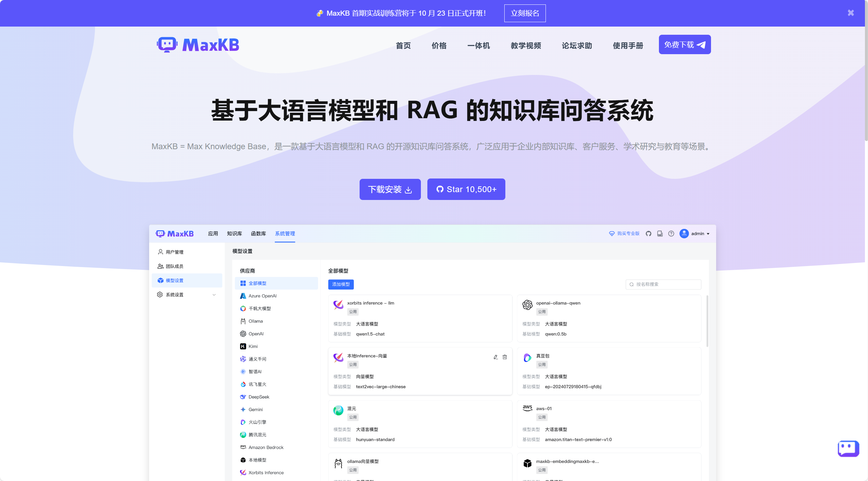Viewport: 868px width, 481px height.
Task: Click the edit pencil icon on 本地Inference-向量
Action: pos(495,357)
